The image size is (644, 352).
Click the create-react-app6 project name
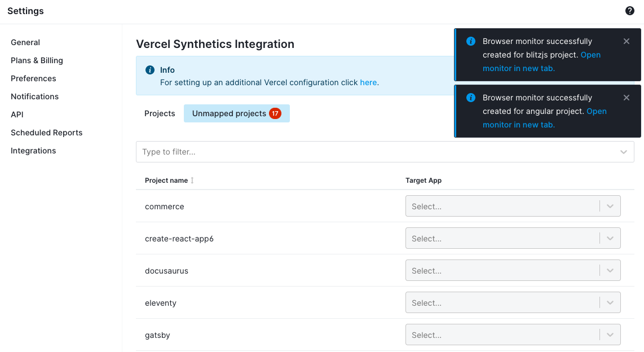(179, 239)
